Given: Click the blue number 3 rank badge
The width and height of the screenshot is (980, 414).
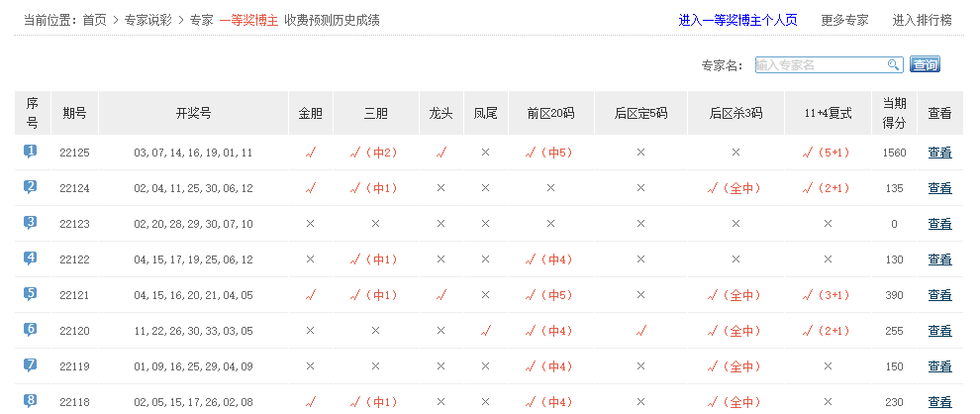Looking at the screenshot, I should pyautogui.click(x=31, y=223).
